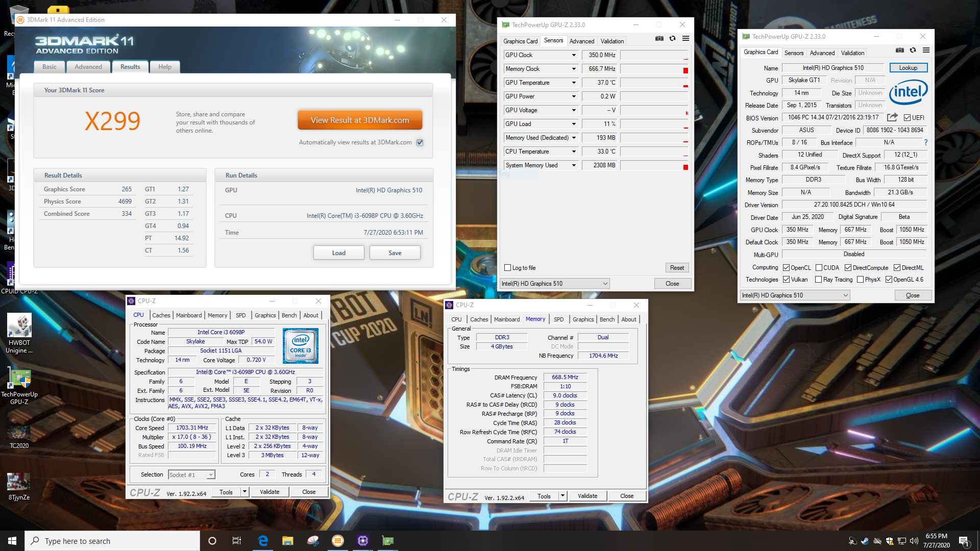Open 8TjynZe desktop icon
This screenshot has height=551, width=980.
click(19, 487)
